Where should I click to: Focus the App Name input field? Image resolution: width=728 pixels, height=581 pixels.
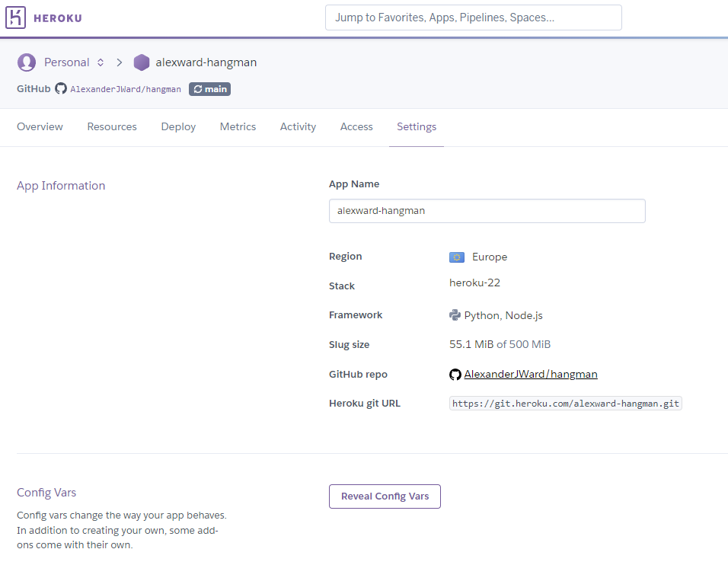(487, 211)
